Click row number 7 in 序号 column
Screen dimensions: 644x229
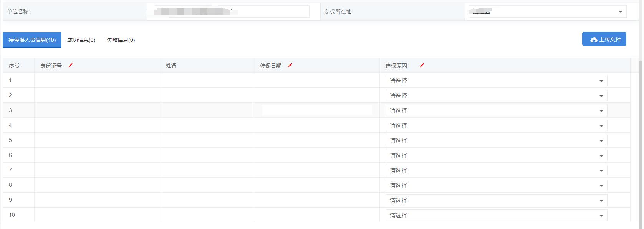pyautogui.click(x=10, y=170)
